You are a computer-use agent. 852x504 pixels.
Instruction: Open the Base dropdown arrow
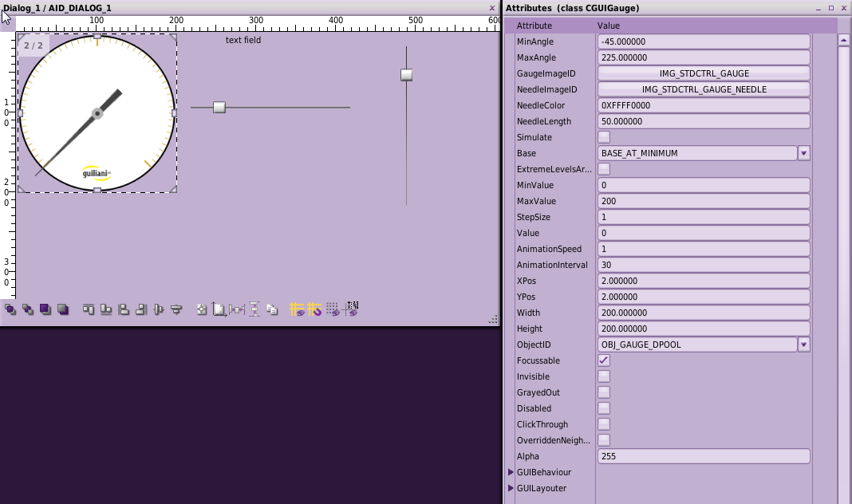pos(803,153)
